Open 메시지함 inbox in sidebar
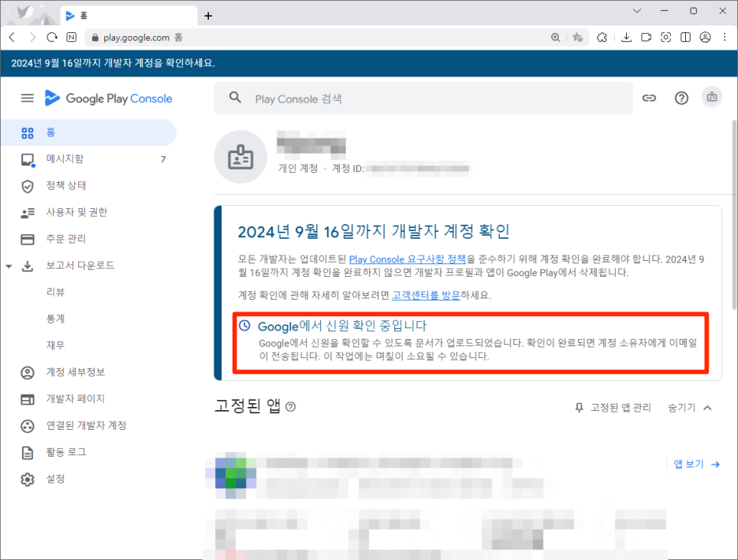 88,159
